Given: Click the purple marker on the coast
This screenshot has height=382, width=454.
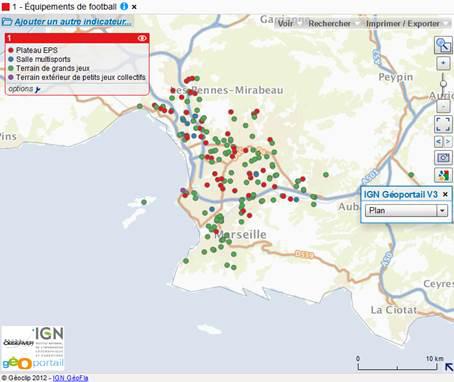Looking at the screenshot, I should (183, 190).
